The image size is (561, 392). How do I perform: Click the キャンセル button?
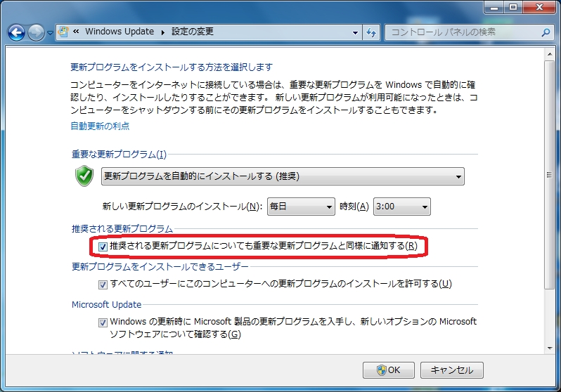[452, 370]
